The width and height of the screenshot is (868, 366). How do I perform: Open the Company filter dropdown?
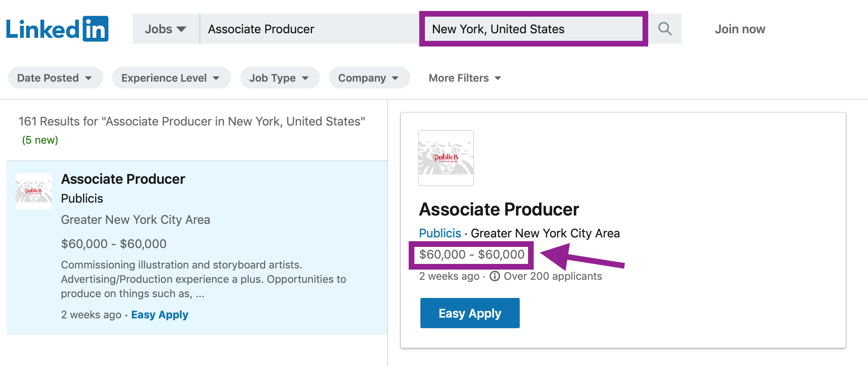click(369, 78)
